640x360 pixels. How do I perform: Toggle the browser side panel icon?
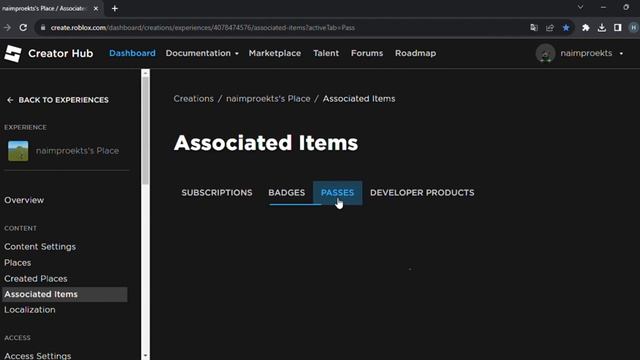click(x=618, y=28)
